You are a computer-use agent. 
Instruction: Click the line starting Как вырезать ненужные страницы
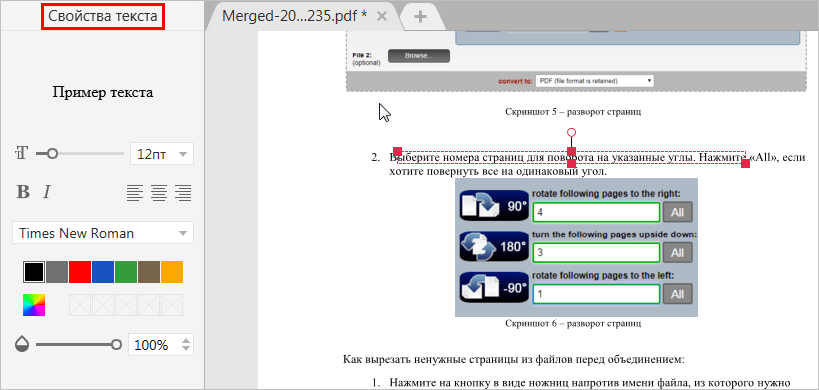tap(513, 359)
